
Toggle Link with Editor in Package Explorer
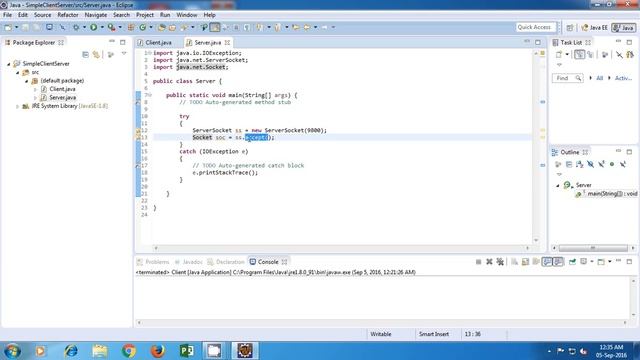[x=96, y=54]
